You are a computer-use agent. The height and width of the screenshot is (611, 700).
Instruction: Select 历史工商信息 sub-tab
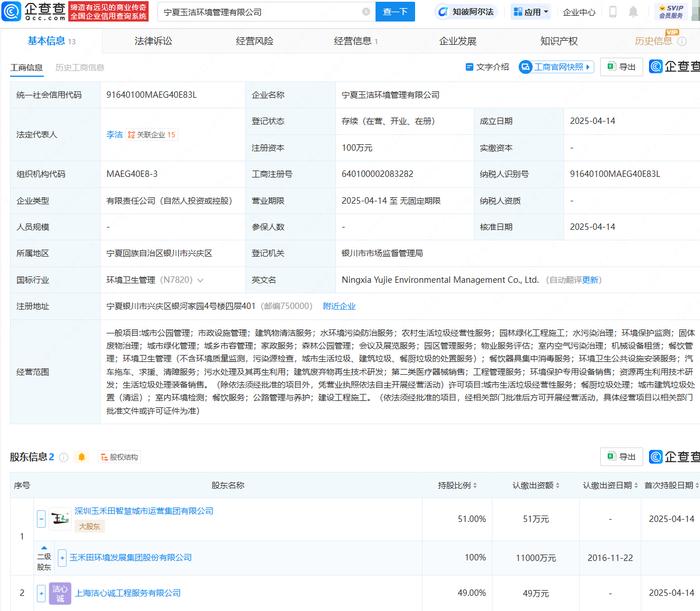[79, 67]
